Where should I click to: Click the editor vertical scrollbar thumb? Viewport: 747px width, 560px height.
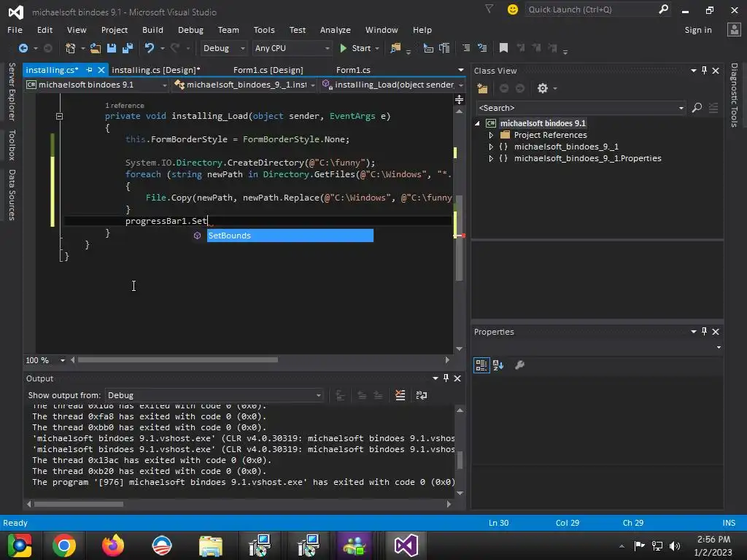pyautogui.click(x=460, y=238)
